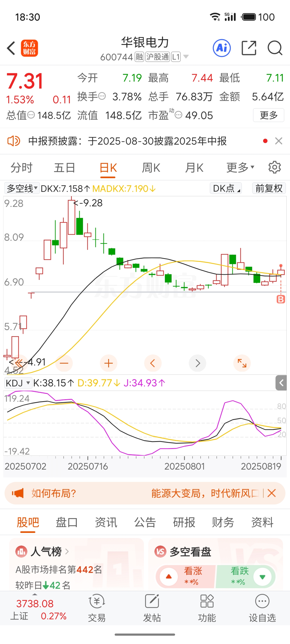The image size is (290, 644).
Task: Open 公告 tab
Action: (145, 522)
